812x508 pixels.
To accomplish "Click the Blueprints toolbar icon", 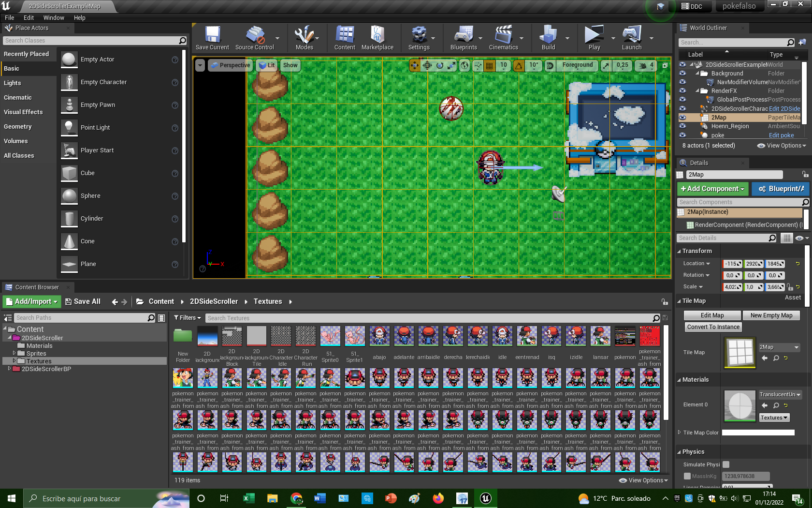I will pyautogui.click(x=464, y=38).
